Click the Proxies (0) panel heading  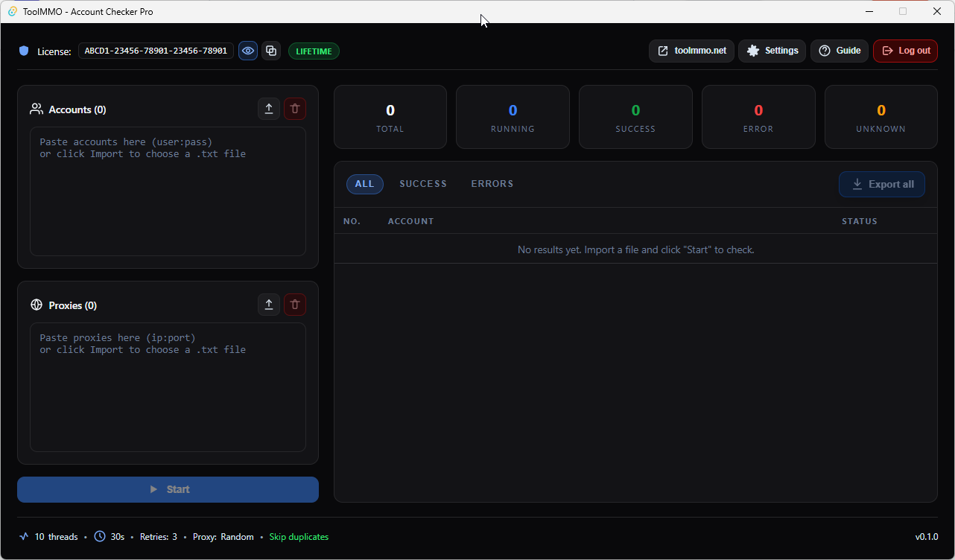73,305
